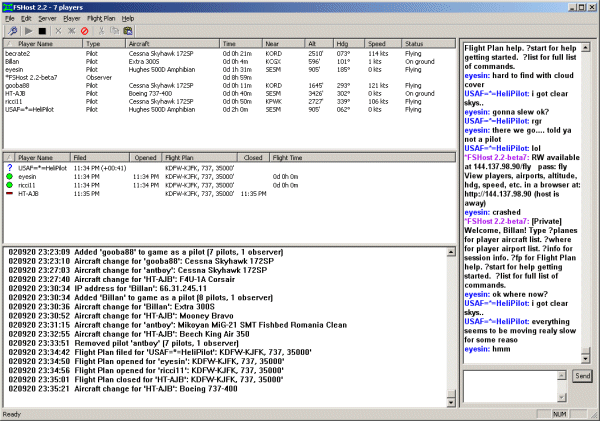The height and width of the screenshot is (421, 600).
Task: Sort players list by Alt column
Action: 320,44
